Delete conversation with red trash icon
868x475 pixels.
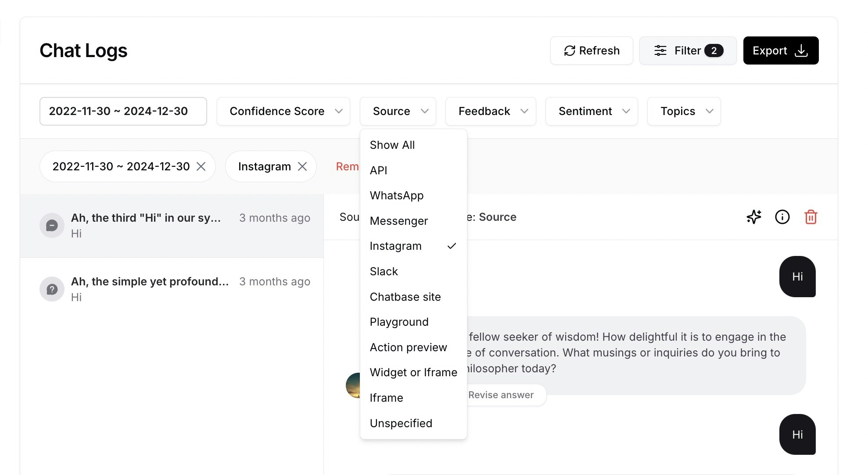tap(811, 217)
